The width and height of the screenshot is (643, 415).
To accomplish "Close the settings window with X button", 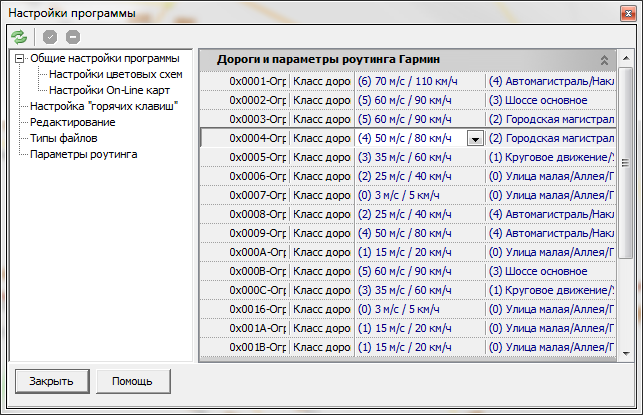I will coord(620,11).
